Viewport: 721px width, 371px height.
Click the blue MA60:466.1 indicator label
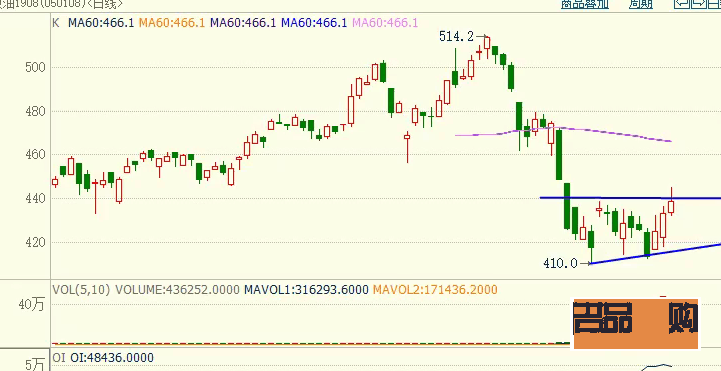click(314, 23)
